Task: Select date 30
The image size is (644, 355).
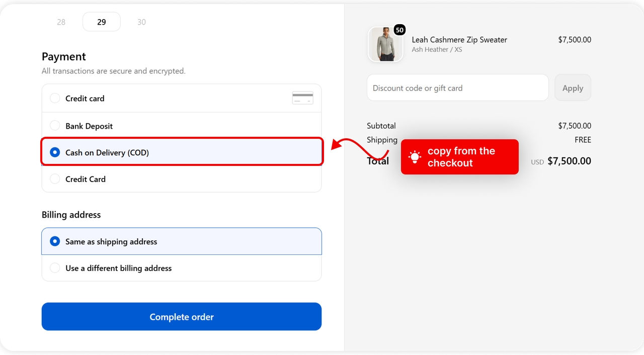Action: click(142, 22)
